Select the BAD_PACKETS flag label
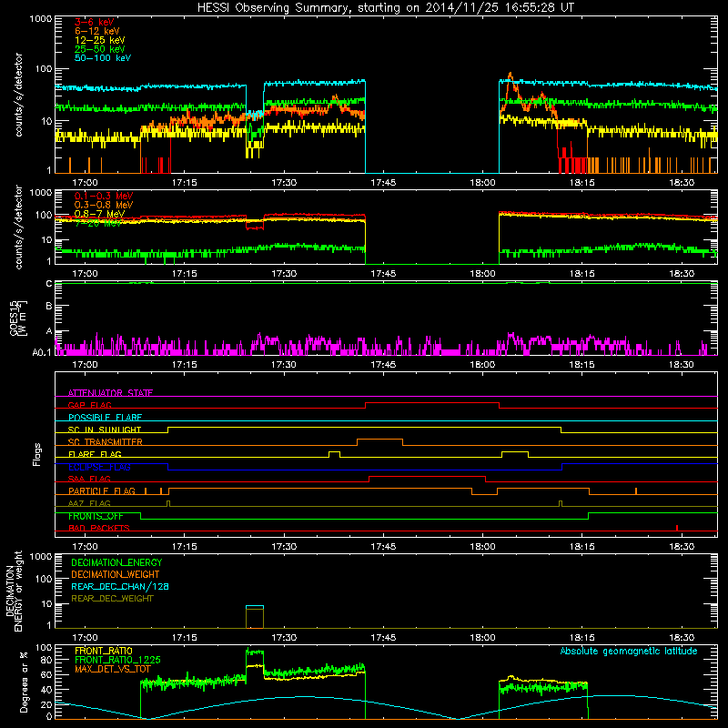 pyautogui.click(x=99, y=528)
